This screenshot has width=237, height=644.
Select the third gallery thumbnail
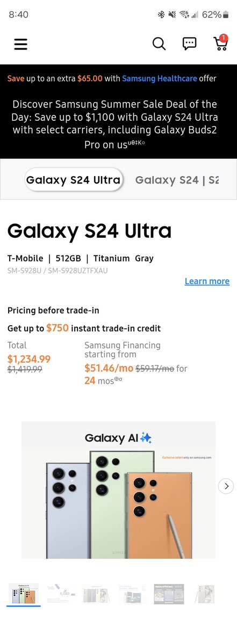tap(96, 594)
